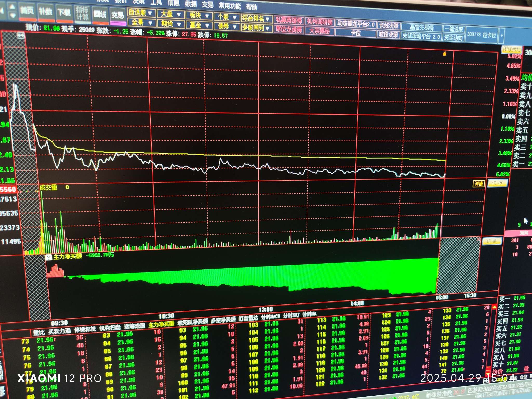
Task: Switch to the 机构扫盘 indicator tab
Action: point(110,328)
